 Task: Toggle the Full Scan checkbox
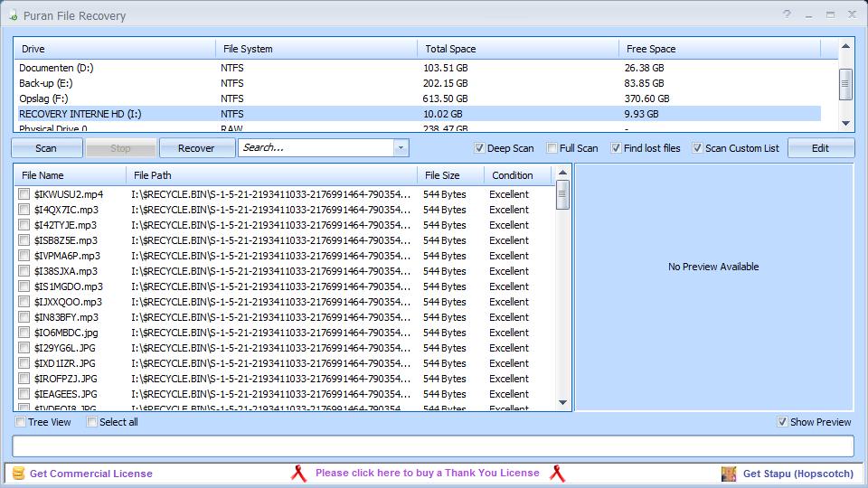tap(552, 147)
